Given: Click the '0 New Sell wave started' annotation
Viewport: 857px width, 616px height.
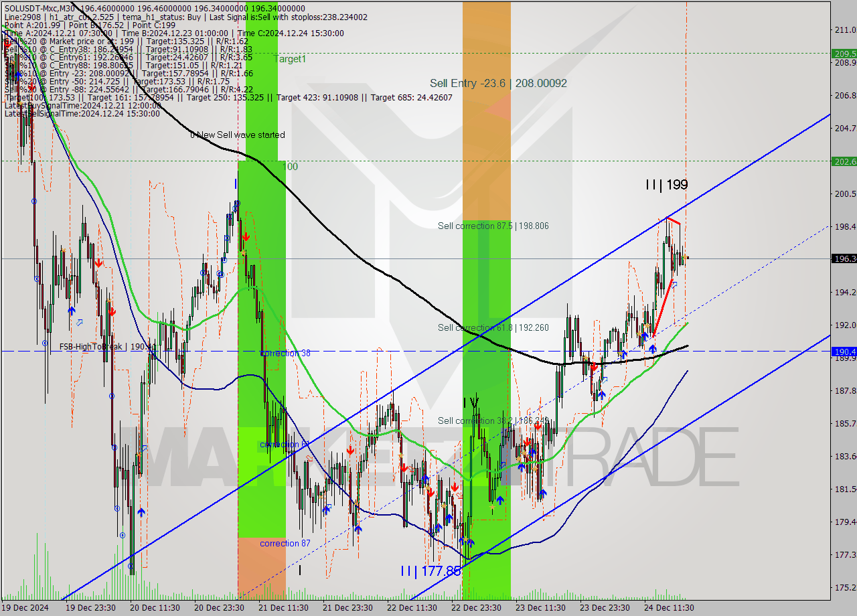Looking at the screenshot, I should 237,135.
